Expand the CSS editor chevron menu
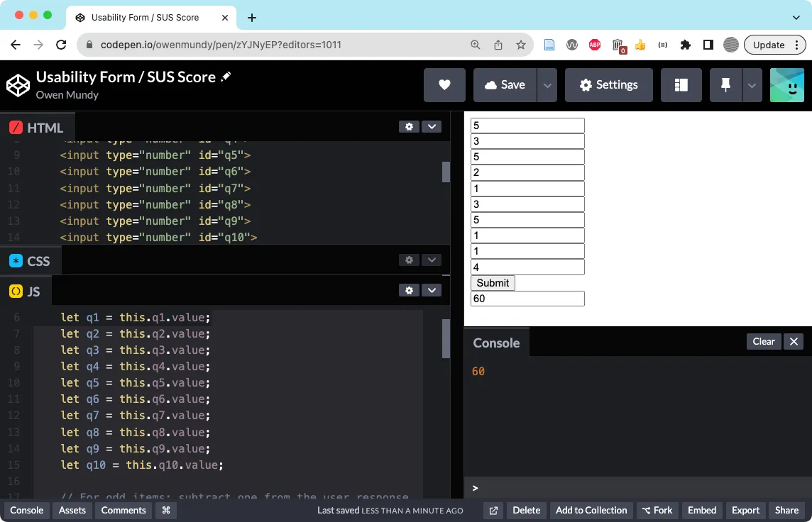Screen dimensions: 812x522 [432, 260]
